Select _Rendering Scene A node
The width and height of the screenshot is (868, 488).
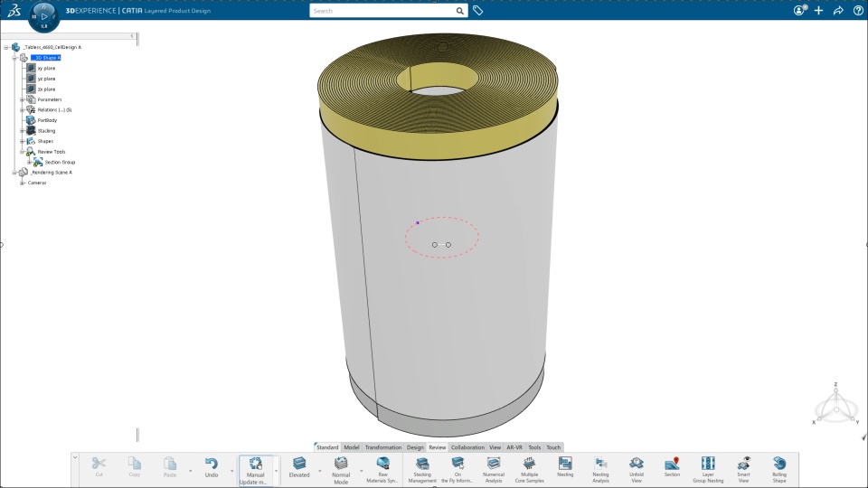tap(51, 172)
